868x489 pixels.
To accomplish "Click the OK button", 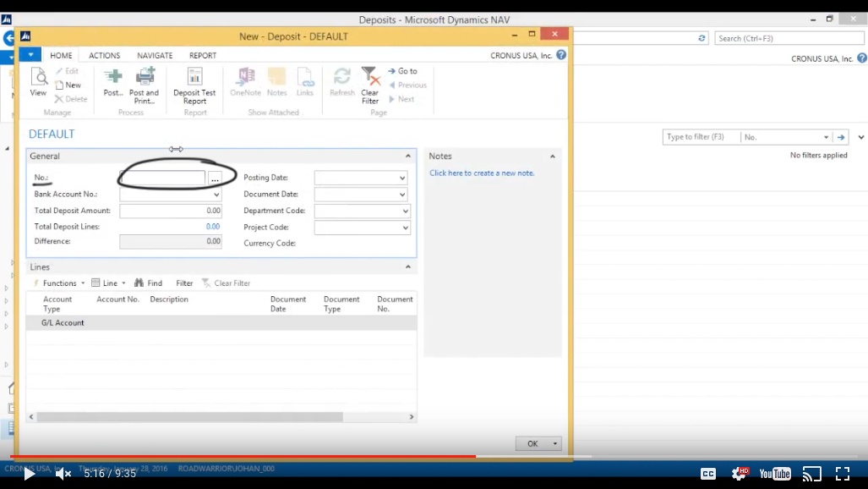I will [x=532, y=443].
